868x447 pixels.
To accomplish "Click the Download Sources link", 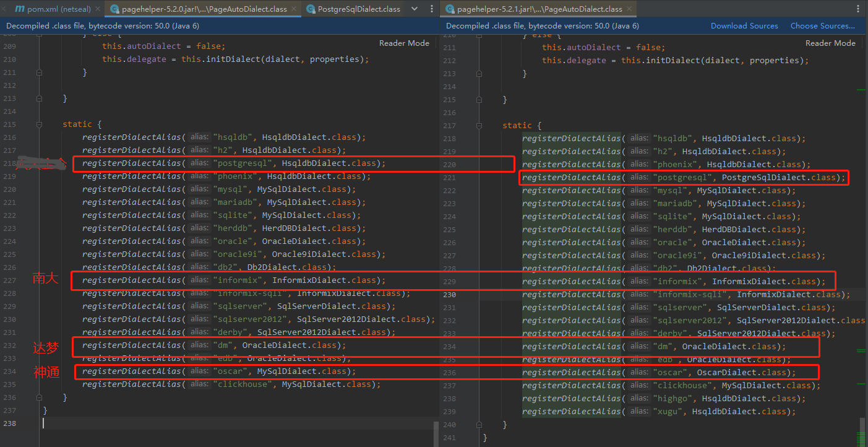I will (744, 26).
